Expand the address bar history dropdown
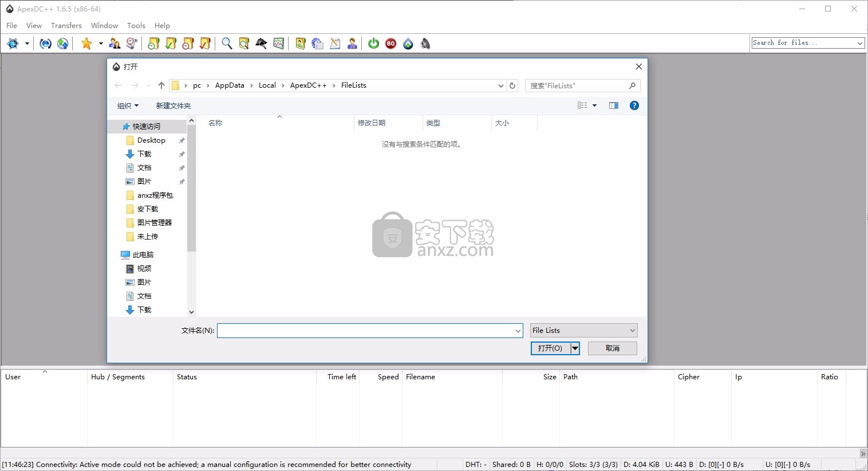This screenshot has height=471, width=868. (500, 85)
